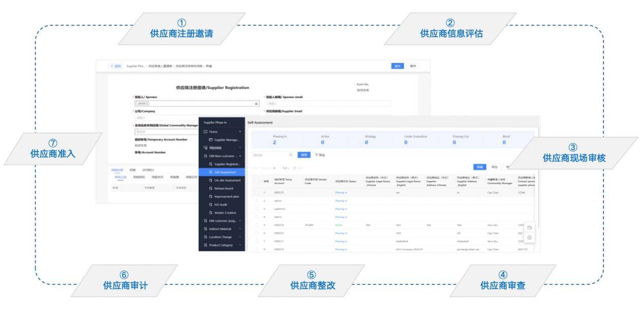Viewport: 644px width, 310px height.
Task: Click the 筛选 filter text
Action: coord(322,154)
